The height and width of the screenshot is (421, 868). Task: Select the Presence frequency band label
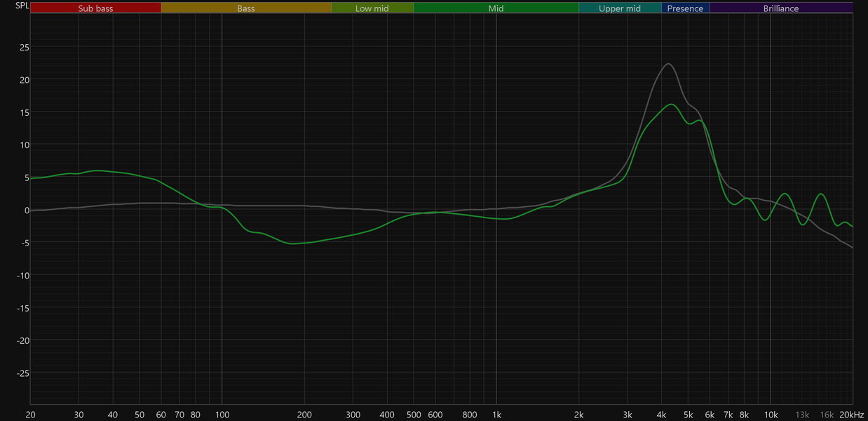point(685,8)
